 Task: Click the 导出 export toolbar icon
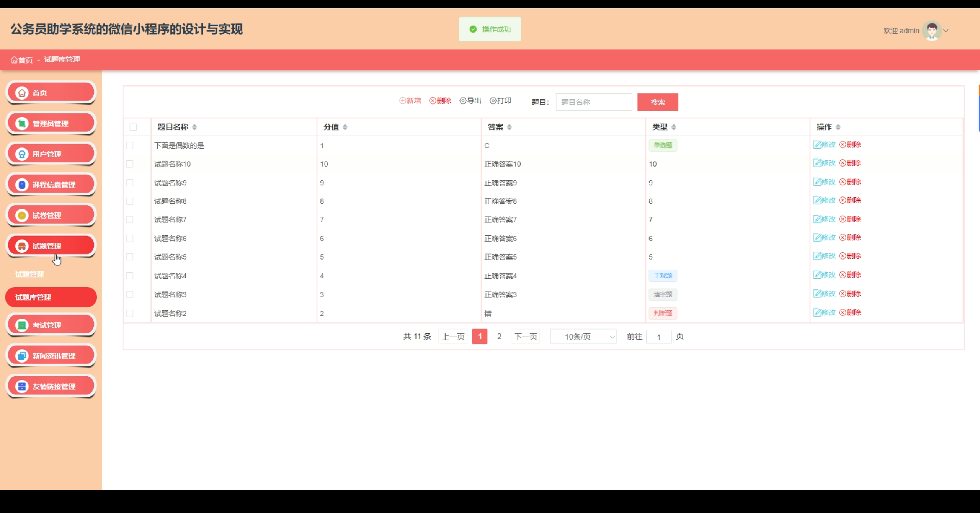(463, 101)
